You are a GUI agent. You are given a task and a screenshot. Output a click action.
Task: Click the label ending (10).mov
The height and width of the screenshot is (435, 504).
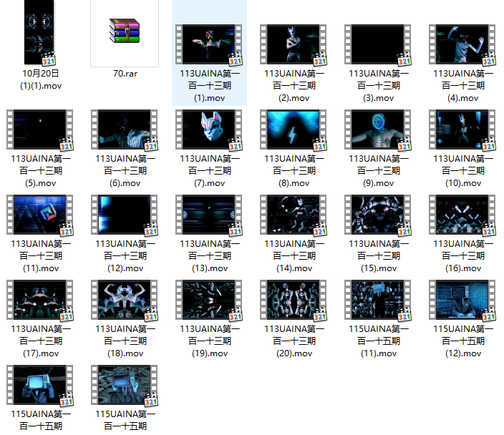pyautogui.click(x=463, y=171)
